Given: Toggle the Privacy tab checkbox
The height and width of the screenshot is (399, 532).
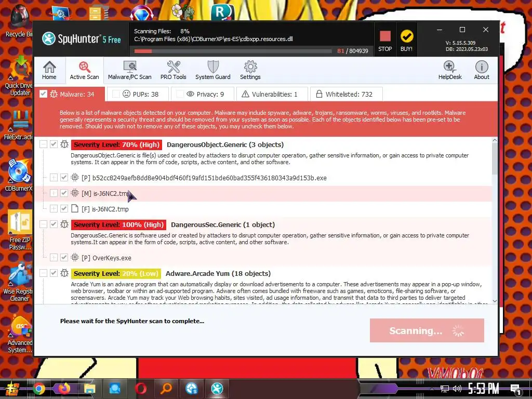Looking at the screenshot, I should click(180, 94).
